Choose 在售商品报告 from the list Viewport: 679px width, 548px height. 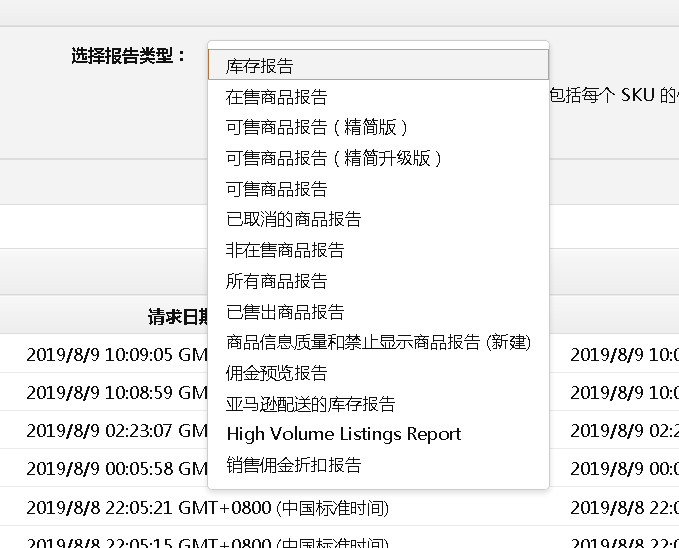pyautogui.click(x=277, y=97)
